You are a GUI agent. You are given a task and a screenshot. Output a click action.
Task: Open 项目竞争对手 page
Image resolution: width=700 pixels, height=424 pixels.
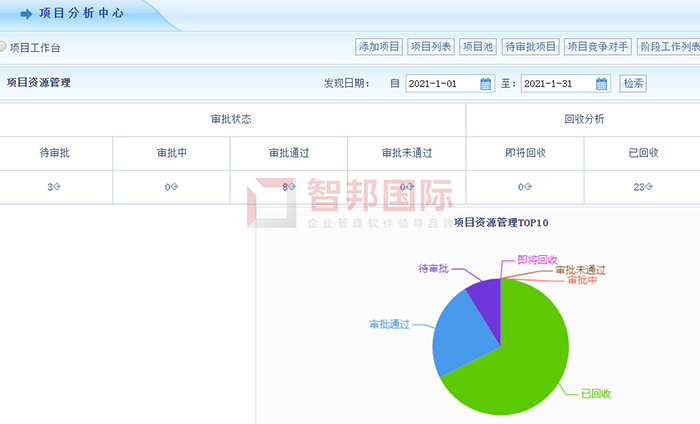pyautogui.click(x=596, y=47)
